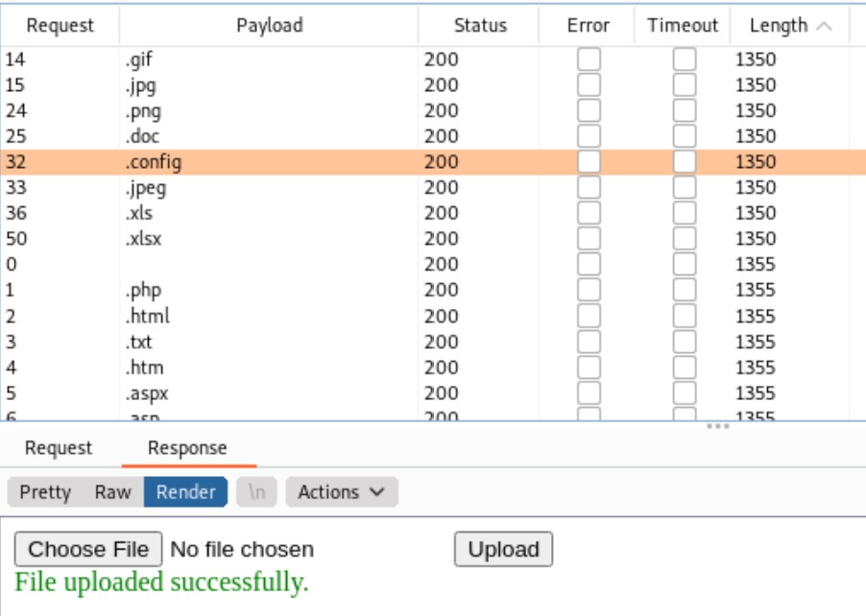866x616 pixels.
Task: Click the Choose File button
Action: 88,550
